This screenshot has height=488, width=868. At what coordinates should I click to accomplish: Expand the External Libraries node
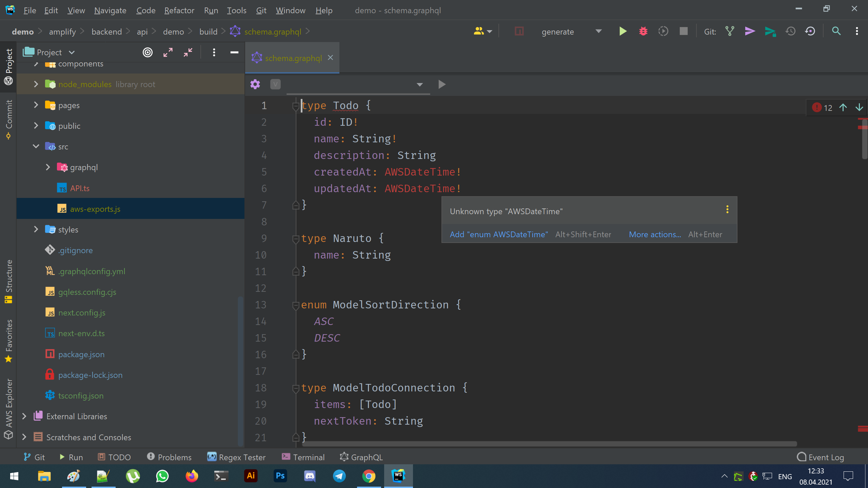coord(24,416)
